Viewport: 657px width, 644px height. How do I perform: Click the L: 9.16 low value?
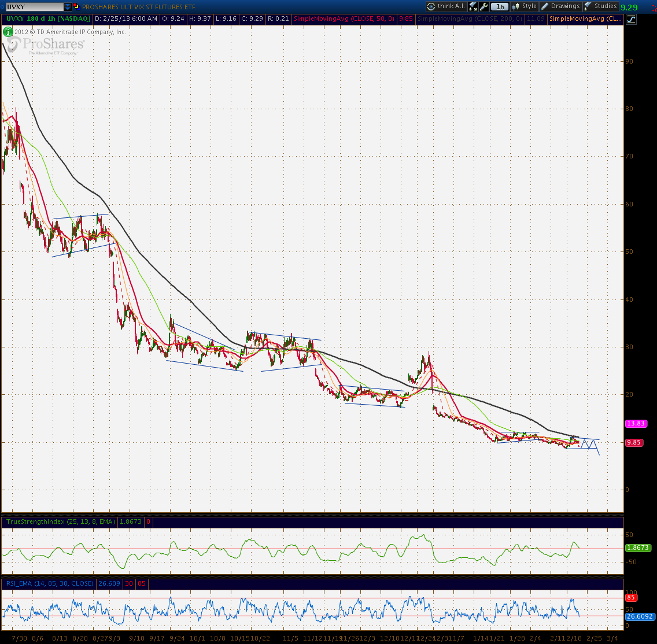pos(226,19)
